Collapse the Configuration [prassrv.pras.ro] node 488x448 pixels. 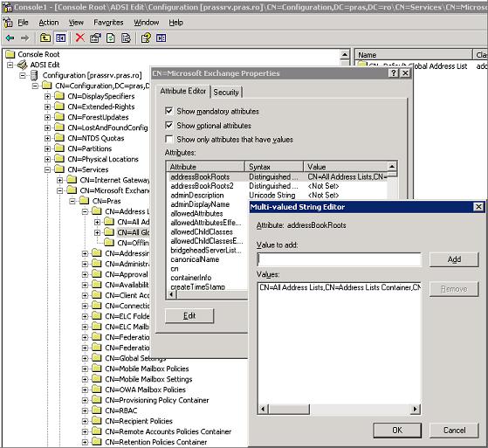coord(23,75)
